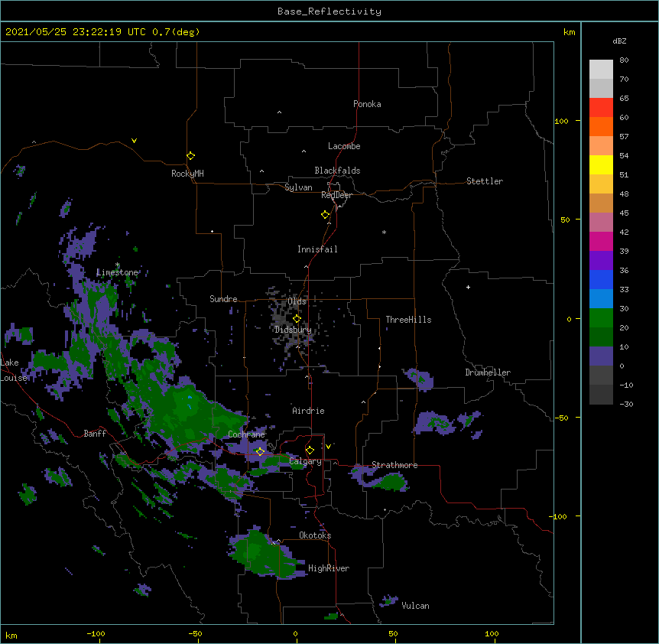Click the white asterisk east of Innisfail

tap(384, 232)
